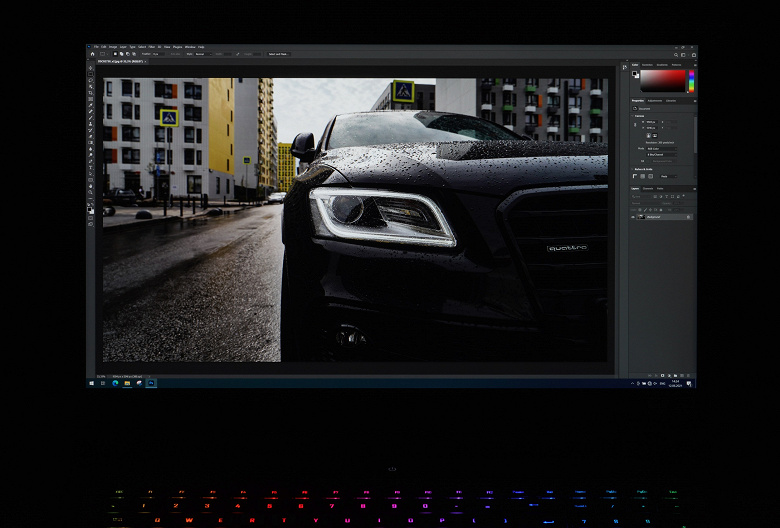The width and height of the screenshot is (780, 528).
Task: Open File Explorer from the taskbar
Action: (127, 383)
